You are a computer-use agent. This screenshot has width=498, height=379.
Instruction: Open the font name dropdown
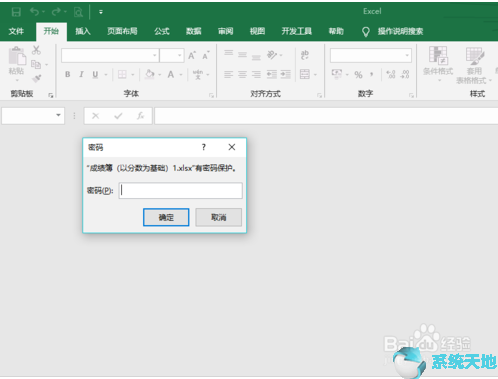(x=155, y=55)
